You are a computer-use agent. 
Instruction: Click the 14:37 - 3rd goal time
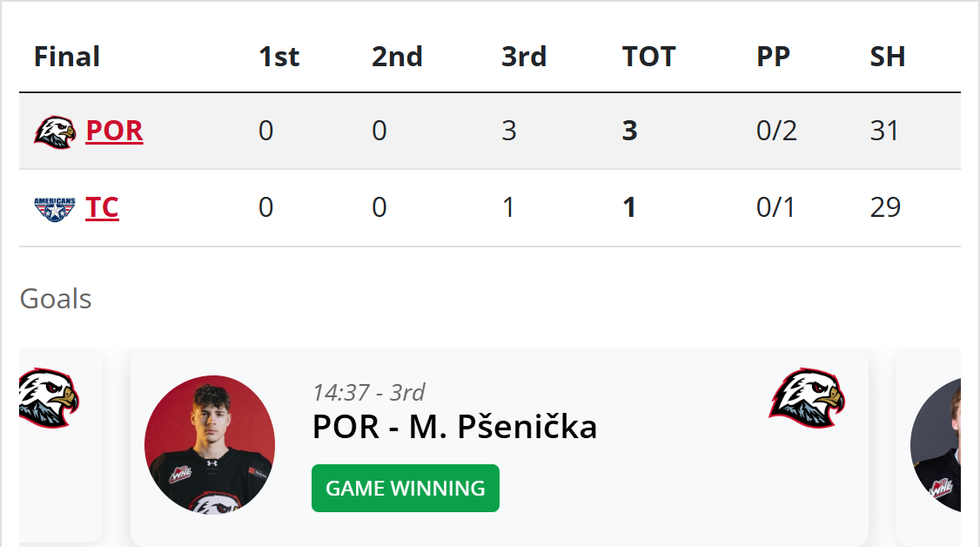pos(369,392)
